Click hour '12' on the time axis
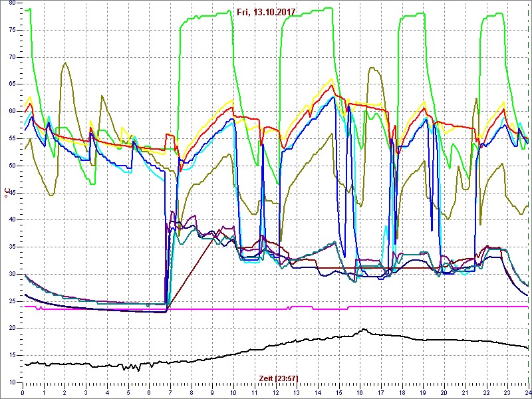 point(275,392)
